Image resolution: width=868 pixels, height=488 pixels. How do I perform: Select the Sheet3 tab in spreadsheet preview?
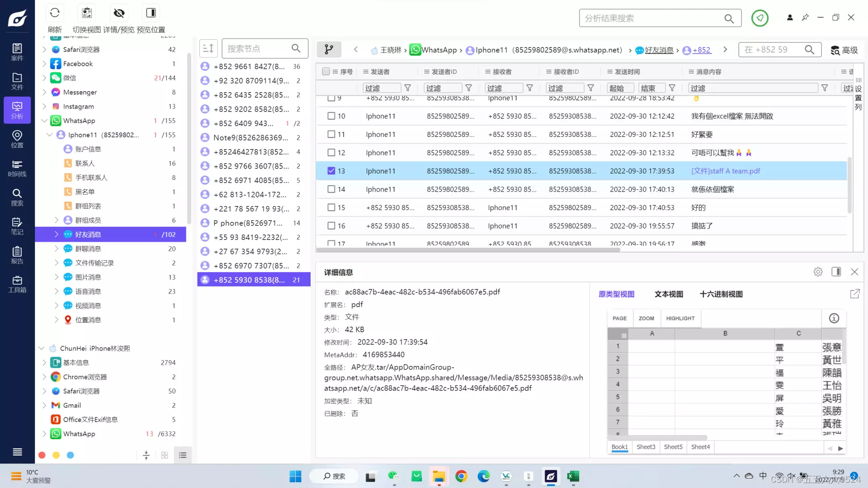click(646, 447)
